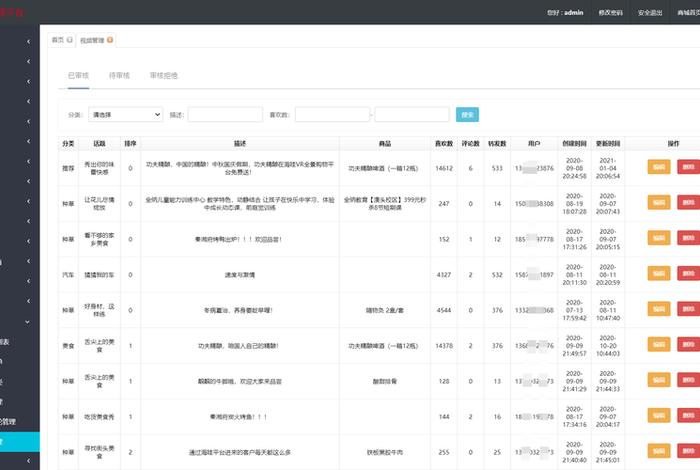700x470 pixels.
Task: Focus the minimum 喜欢数 input field
Action: [x=332, y=115]
